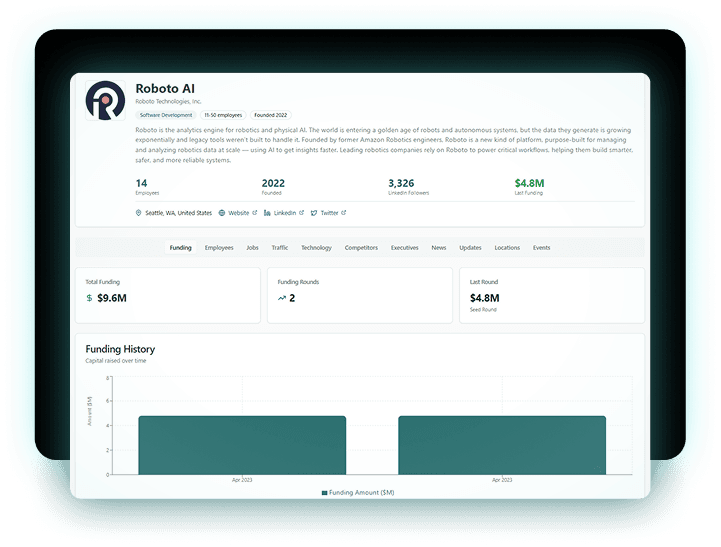Screen dimensions: 721x547
Task: Click the Software Development tag
Action: coord(166,115)
